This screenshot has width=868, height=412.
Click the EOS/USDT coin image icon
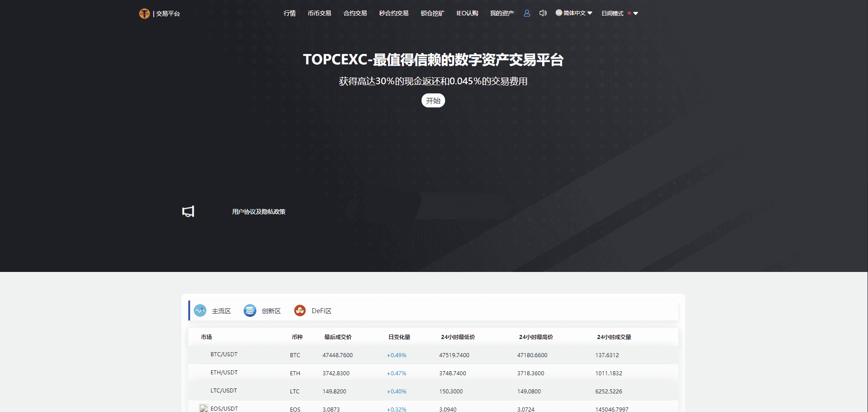click(204, 408)
